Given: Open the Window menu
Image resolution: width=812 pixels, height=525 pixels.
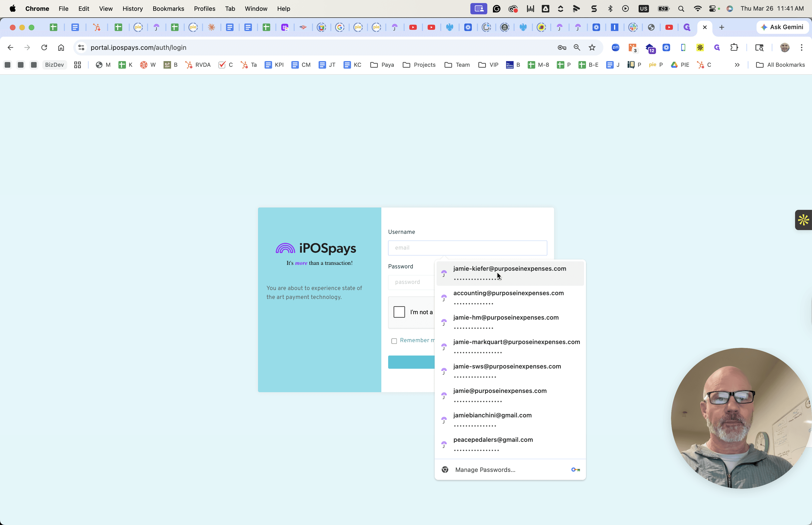Looking at the screenshot, I should [256, 8].
